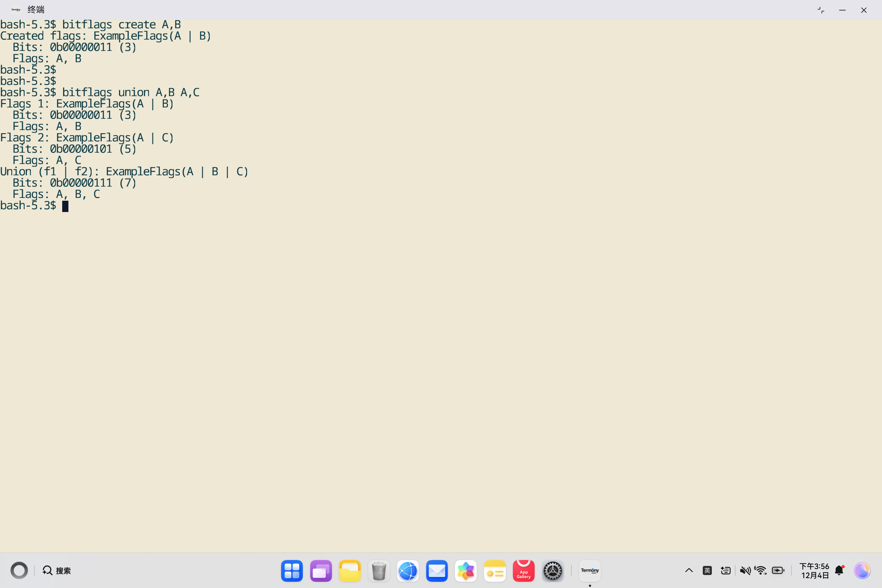Open the app launcher grid
This screenshot has width=882, height=588.
[292, 570]
